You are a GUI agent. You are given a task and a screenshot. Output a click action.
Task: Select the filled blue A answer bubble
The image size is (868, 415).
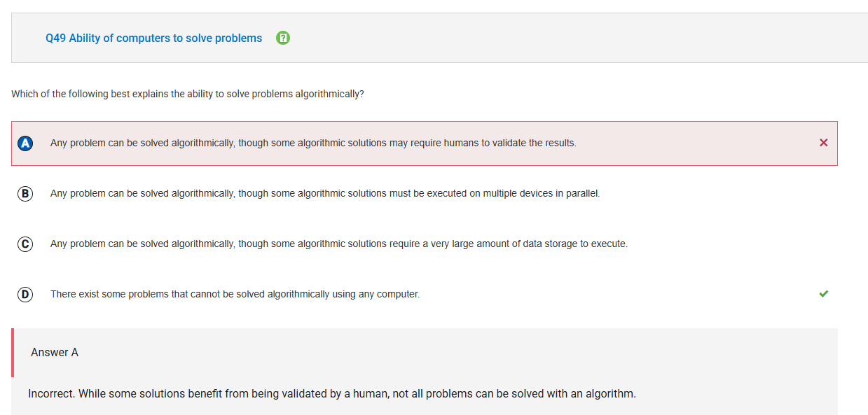tap(25, 143)
